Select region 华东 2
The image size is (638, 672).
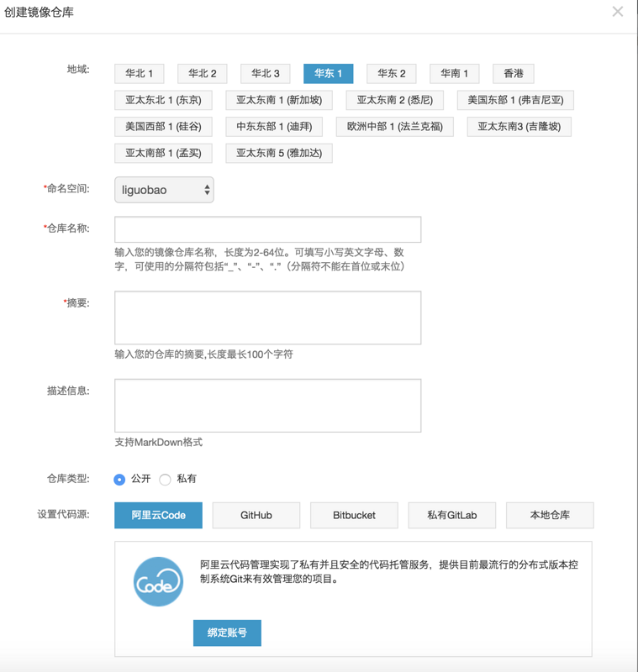coord(392,74)
